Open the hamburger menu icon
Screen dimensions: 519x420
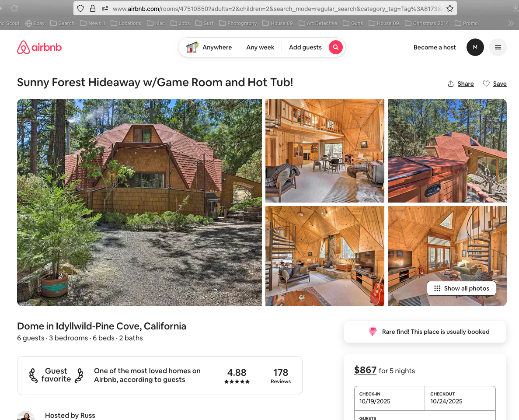pos(498,47)
